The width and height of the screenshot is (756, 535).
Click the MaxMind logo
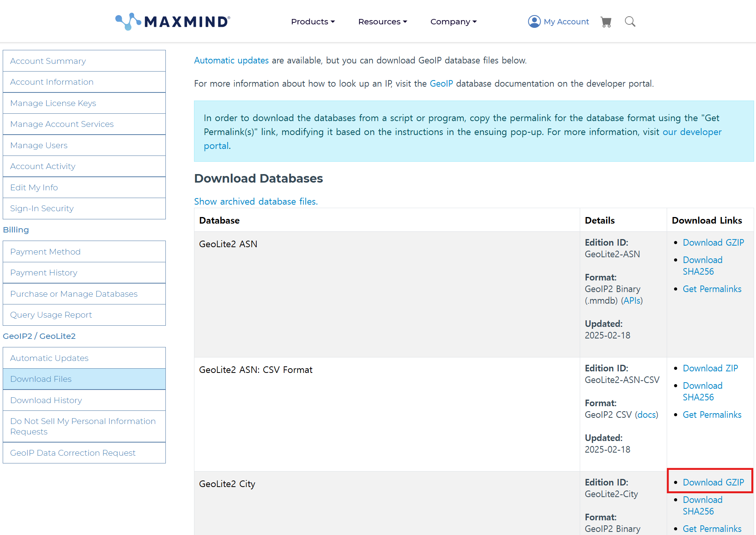click(173, 21)
